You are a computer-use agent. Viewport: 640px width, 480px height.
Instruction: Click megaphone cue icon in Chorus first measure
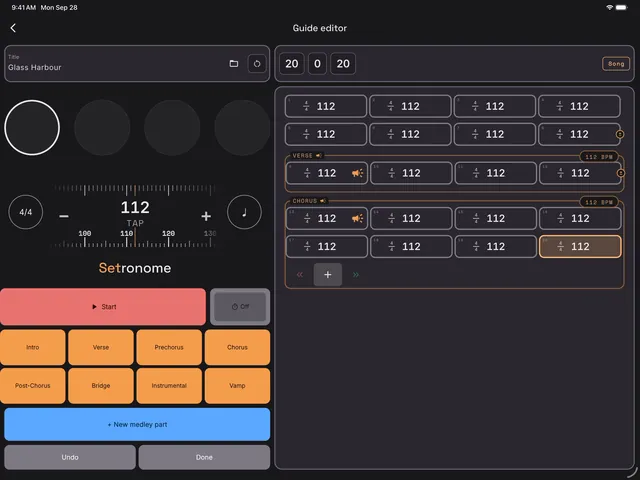(x=357, y=218)
